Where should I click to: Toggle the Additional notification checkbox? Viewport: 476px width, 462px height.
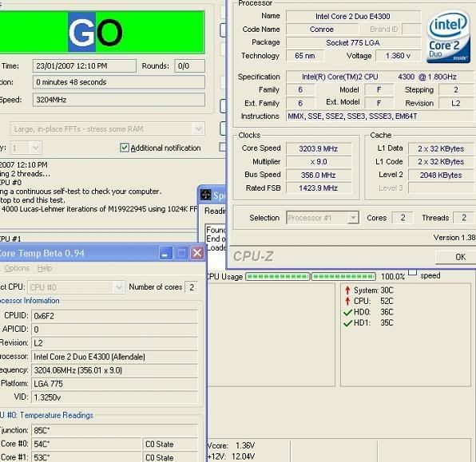pos(125,148)
